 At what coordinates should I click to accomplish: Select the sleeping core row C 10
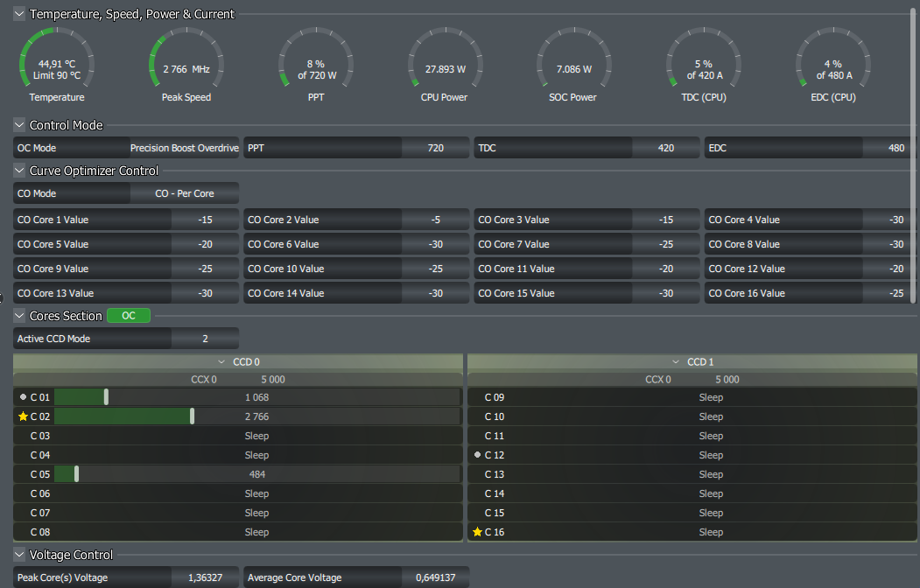click(692, 416)
